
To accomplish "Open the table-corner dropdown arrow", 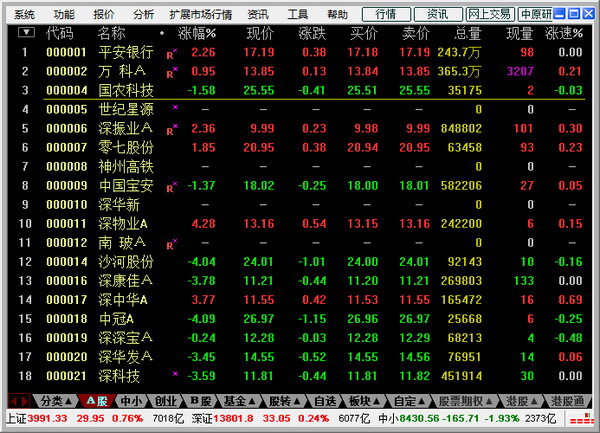I will point(26,33).
